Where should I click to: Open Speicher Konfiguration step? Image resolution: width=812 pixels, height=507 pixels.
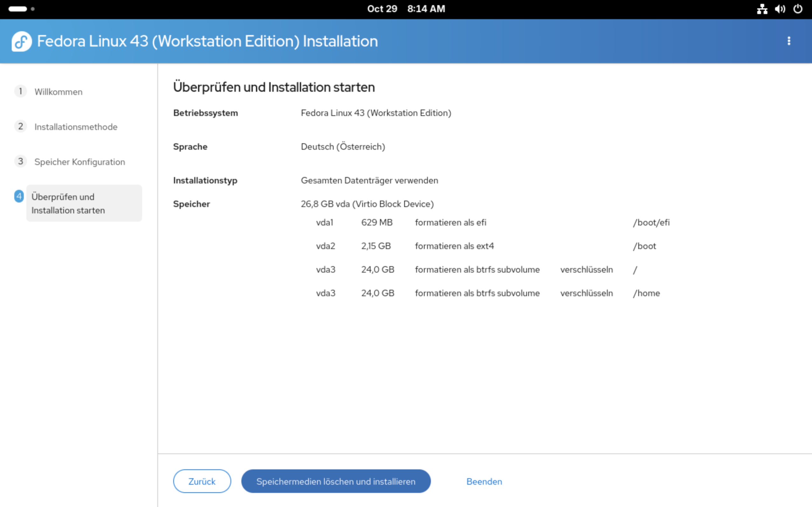(x=80, y=162)
